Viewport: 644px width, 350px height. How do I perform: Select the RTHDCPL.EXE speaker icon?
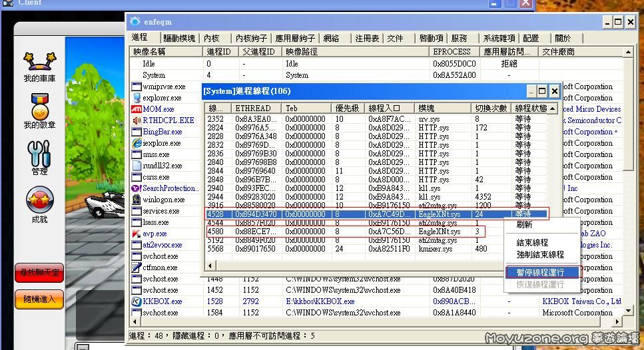pos(137,120)
